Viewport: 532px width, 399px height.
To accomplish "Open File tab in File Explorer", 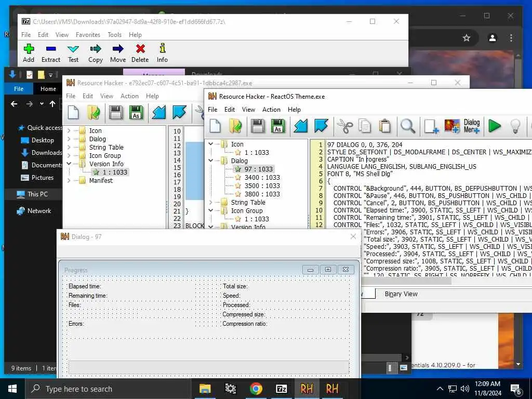I will coord(19,88).
